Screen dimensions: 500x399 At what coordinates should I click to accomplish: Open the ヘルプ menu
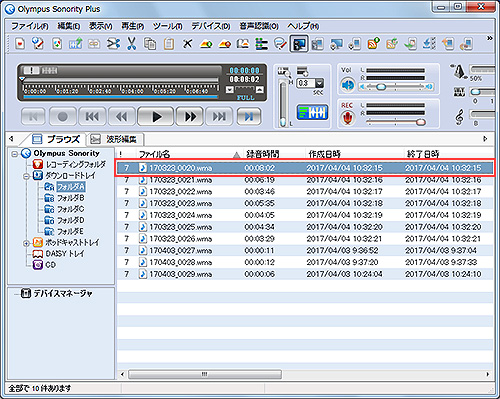(x=303, y=26)
